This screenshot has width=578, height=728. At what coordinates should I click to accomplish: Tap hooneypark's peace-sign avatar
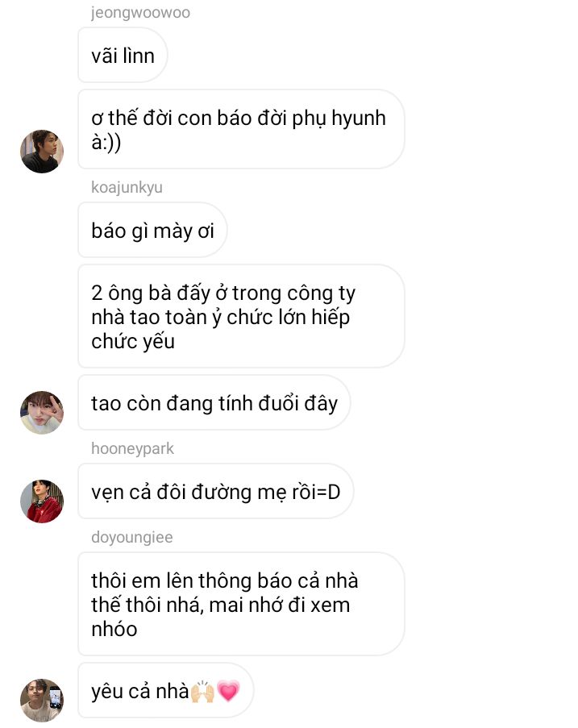pos(42,412)
